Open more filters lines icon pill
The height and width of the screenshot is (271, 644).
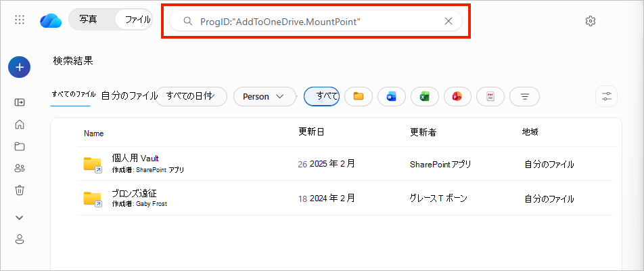coord(524,97)
